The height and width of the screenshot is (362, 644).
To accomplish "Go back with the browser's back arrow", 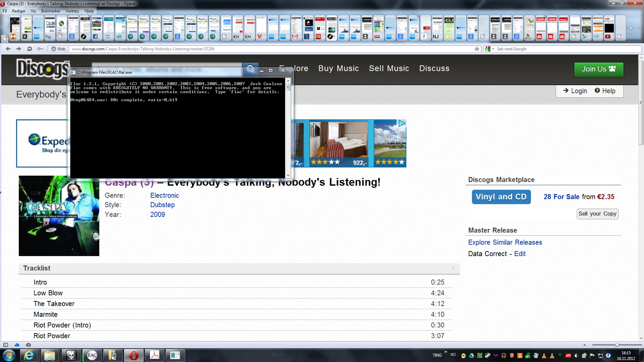I will [8, 49].
